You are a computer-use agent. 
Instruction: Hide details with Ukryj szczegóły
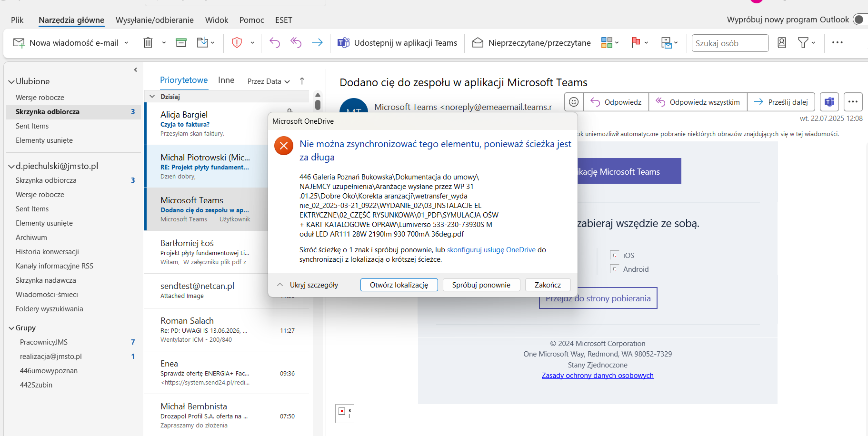[x=308, y=285]
